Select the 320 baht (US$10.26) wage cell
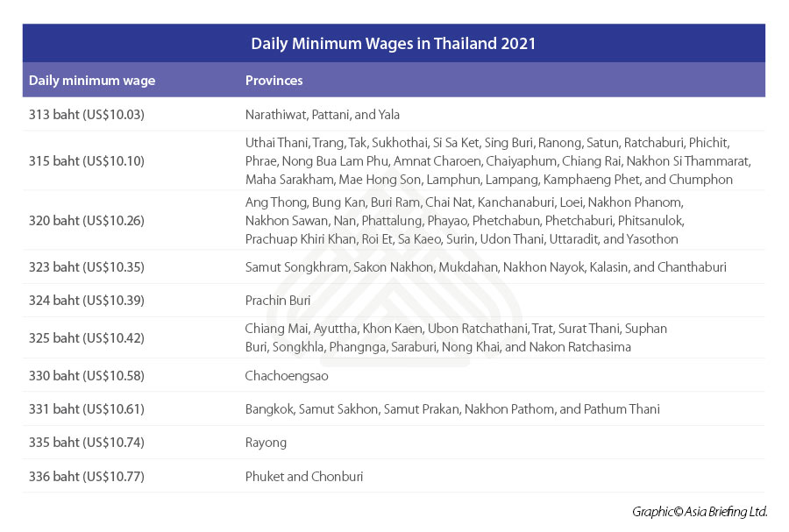The height and width of the screenshot is (532, 789). pos(87,220)
